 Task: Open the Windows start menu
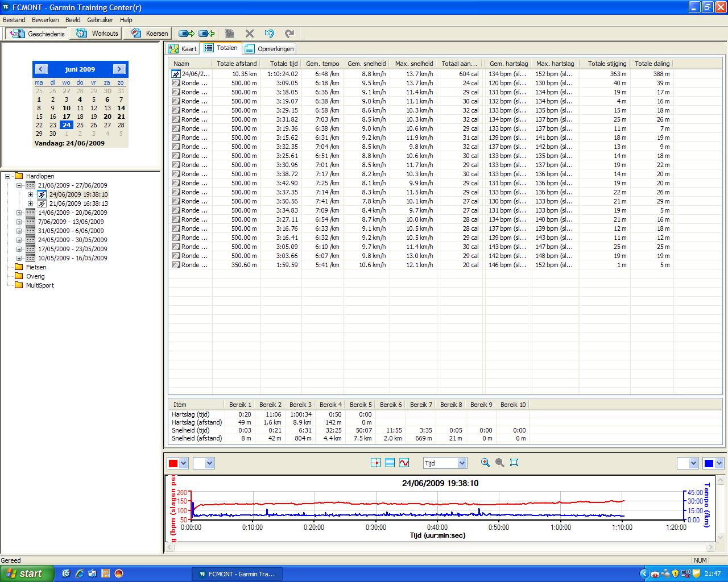[x=27, y=573]
